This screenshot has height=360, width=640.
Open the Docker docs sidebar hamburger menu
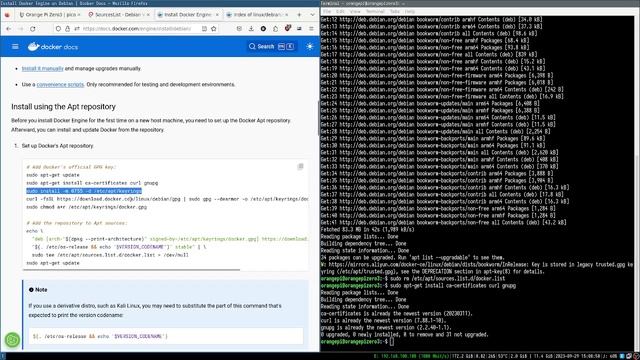(x=15, y=47)
